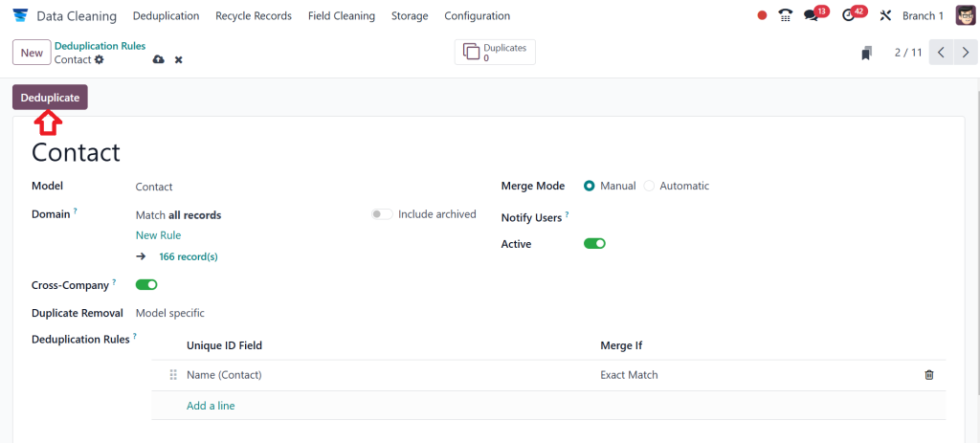Click the bookmark icon near pager
Image resolution: width=980 pixels, height=443 pixels.
pos(866,54)
